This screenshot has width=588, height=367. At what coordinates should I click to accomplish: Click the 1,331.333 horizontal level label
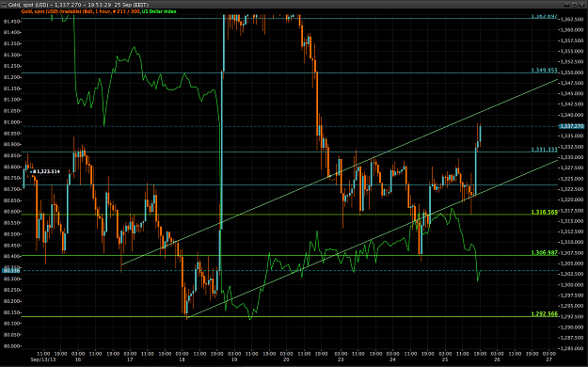tap(544, 150)
